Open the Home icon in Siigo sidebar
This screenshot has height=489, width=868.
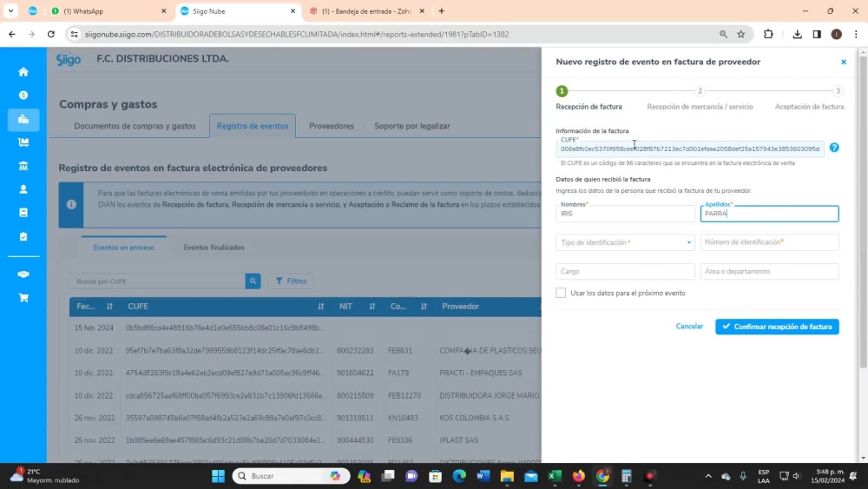tap(23, 72)
